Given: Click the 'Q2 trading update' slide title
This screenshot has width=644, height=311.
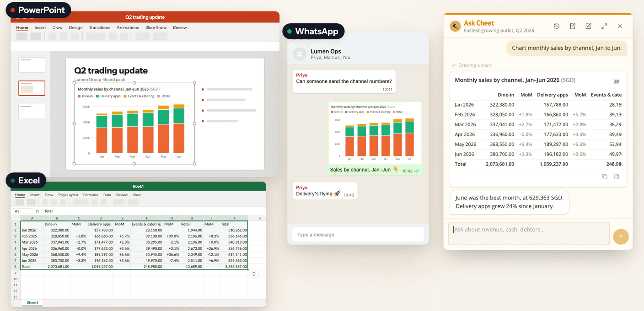Looking at the screenshot, I should [111, 70].
